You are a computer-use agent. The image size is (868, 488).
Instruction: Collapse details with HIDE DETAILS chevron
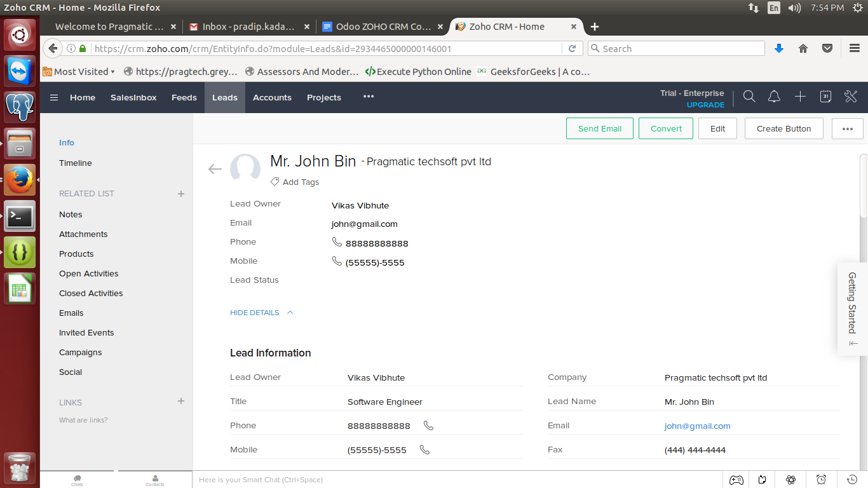(x=290, y=313)
